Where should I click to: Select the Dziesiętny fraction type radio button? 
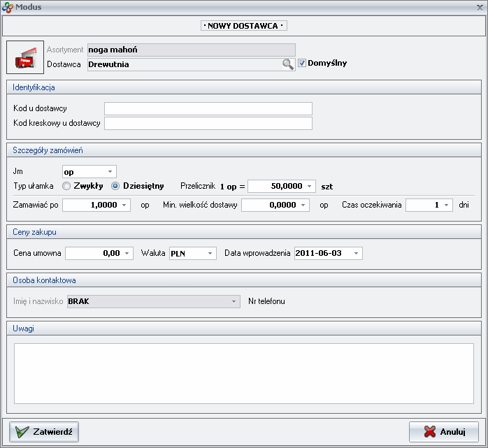116,186
